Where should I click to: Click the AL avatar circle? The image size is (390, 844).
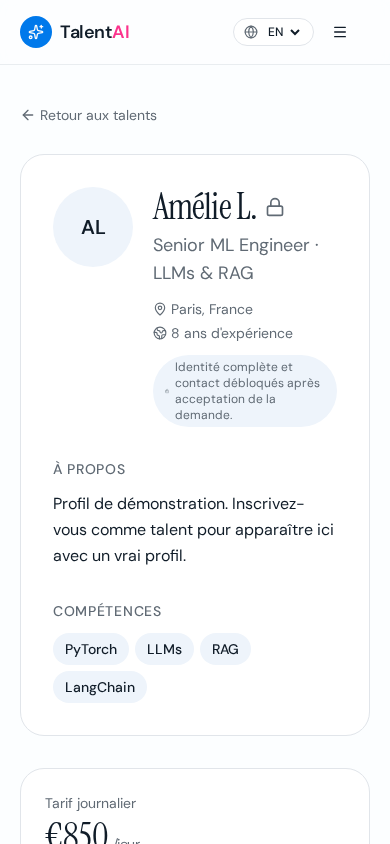(x=93, y=227)
